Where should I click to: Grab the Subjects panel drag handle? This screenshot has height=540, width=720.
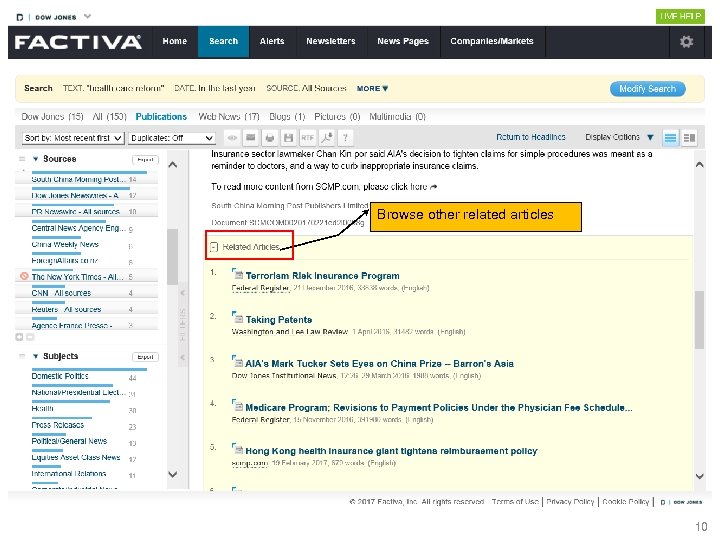pos(22,356)
